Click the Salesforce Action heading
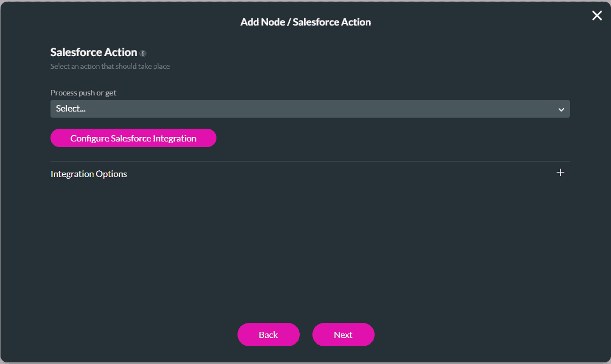The width and height of the screenshot is (611, 364). pyautogui.click(x=93, y=52)
